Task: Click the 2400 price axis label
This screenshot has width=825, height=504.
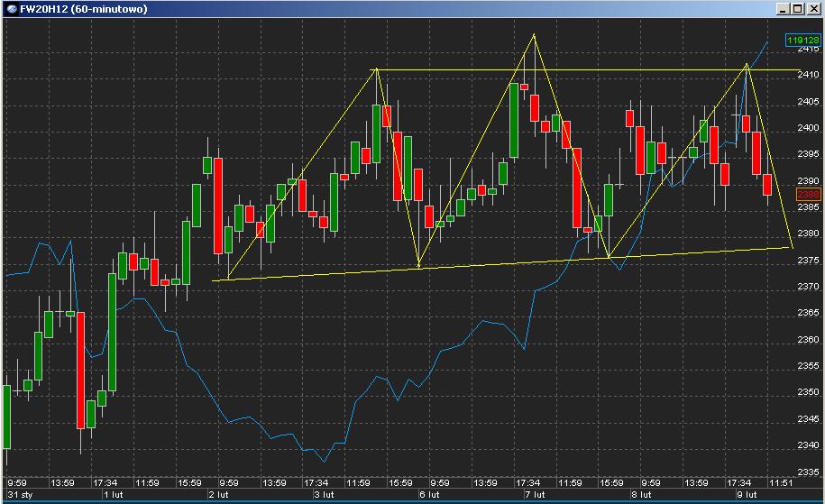Action: pos(808,127)
